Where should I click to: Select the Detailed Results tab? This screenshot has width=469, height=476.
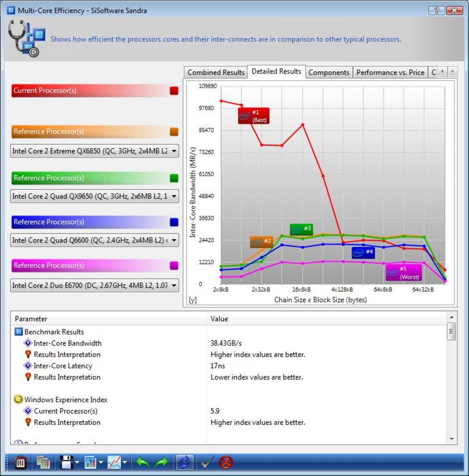coord(276,72)
